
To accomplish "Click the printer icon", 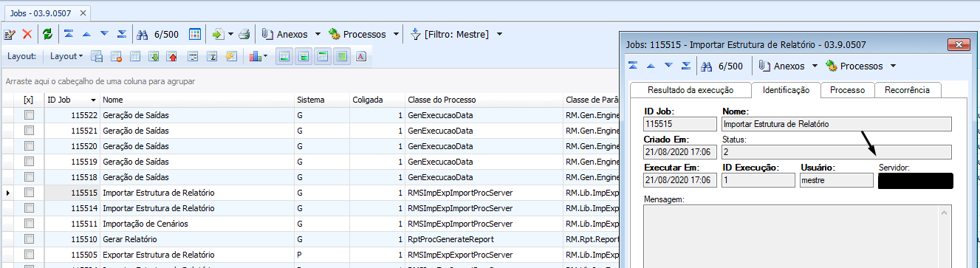I will click(244, 34).
